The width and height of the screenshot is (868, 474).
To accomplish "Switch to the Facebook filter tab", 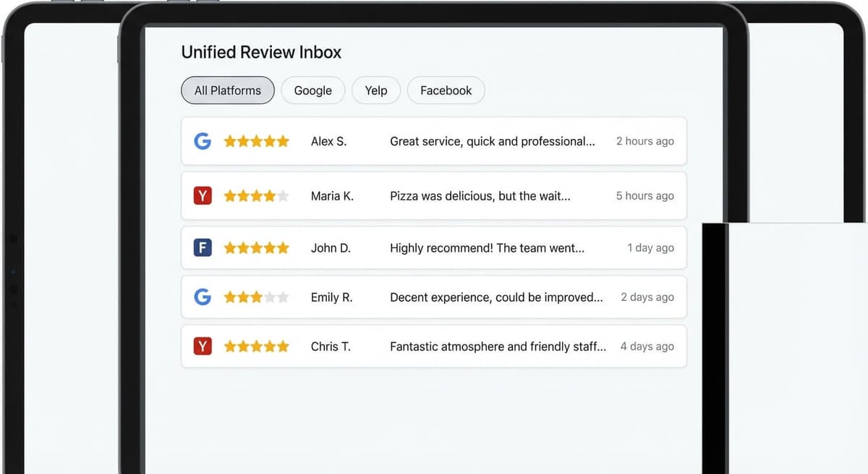I will (x=446, y=90).
